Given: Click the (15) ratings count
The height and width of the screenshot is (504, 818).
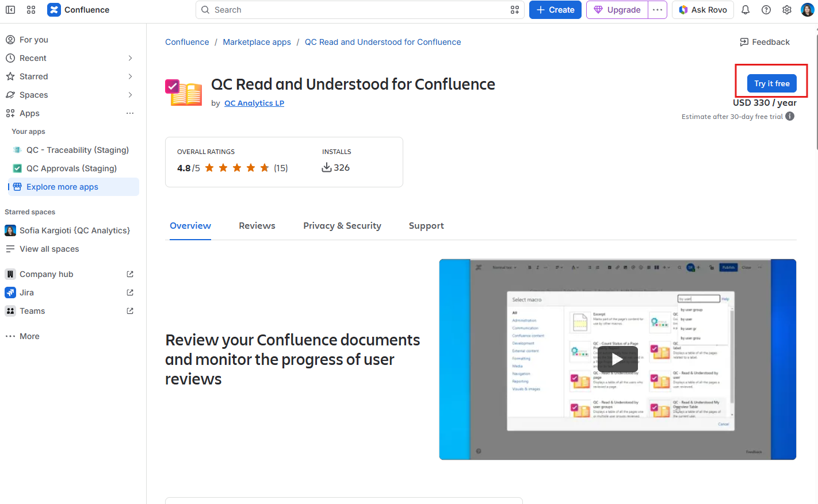Looking at the screenshot, I should tap(281, 168).
